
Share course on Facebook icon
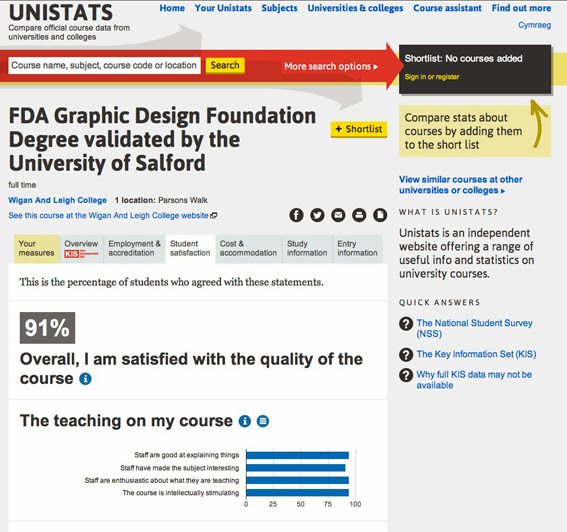[x=296, y=215]
